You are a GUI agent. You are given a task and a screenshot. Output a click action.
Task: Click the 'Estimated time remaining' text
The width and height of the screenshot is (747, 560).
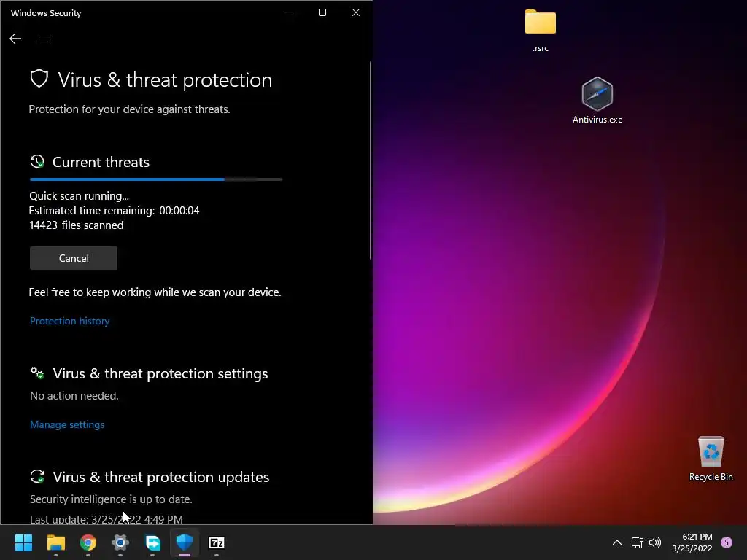pyautogui.click(x=114, y=211)
